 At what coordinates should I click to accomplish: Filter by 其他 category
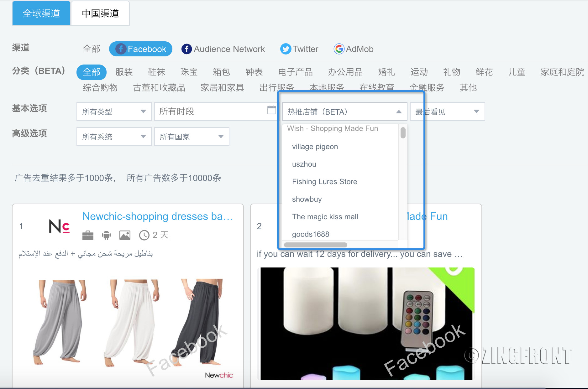click(468, 88)
